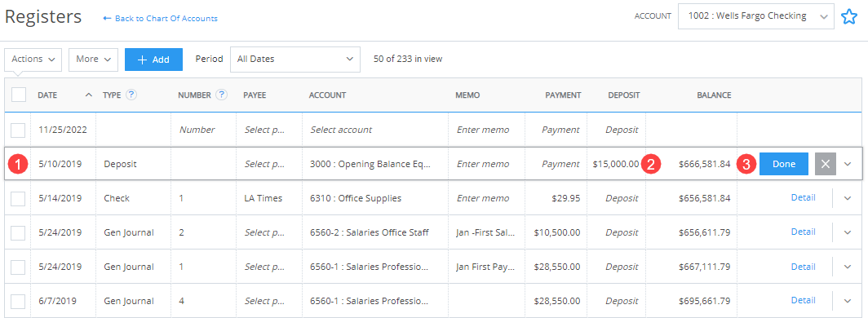This screenshot has height=318, width=868.
Task: Click the help icon next to NUMBER
Action: point(221,95)
